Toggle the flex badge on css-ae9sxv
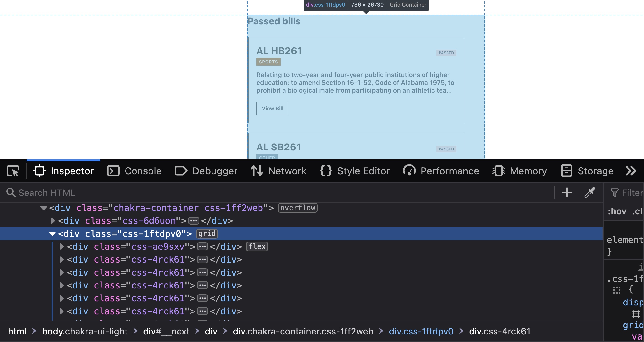This screenshot has width=644, height=342. pyautogui.click(x=257, y=247)
